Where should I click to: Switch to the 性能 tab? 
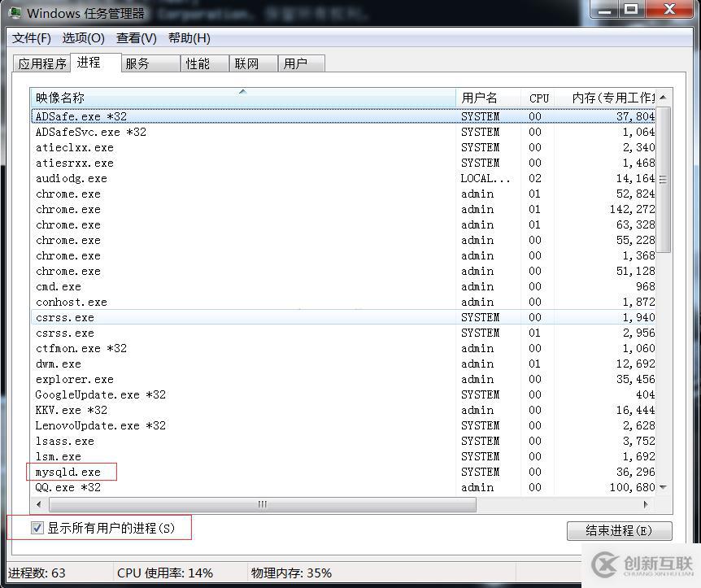205,63
